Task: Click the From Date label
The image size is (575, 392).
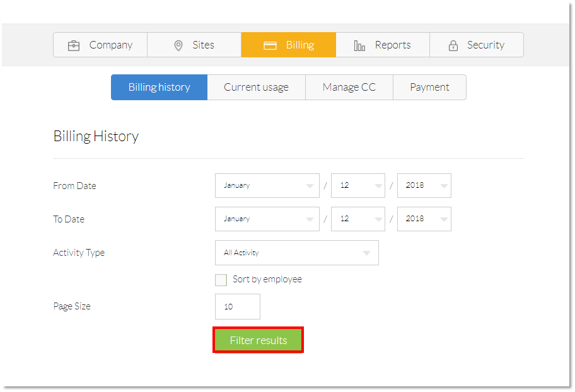Action: [74, 186]
